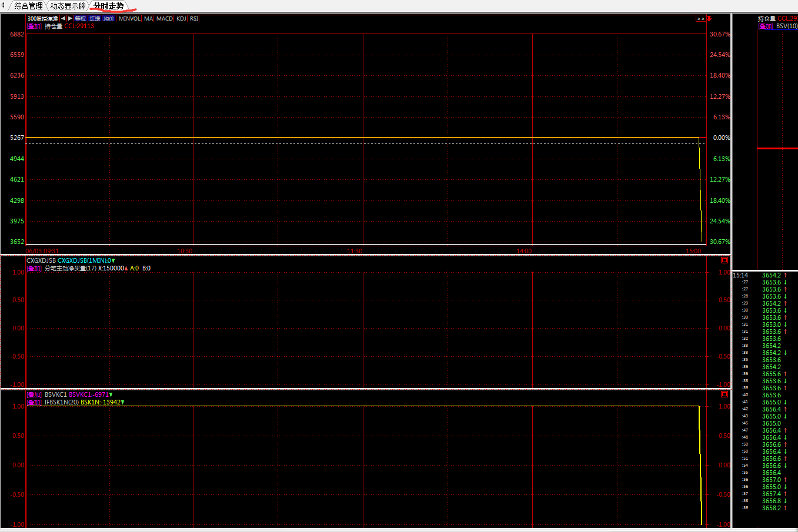Screen dimensions: 798x532
Task: Open the 综合管理 tab
Action: click(x=28, y=6)
